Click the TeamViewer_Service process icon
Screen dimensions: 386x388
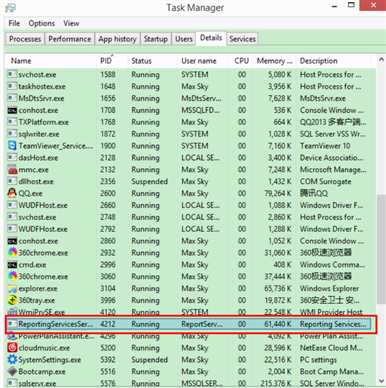tap(12, 146)
